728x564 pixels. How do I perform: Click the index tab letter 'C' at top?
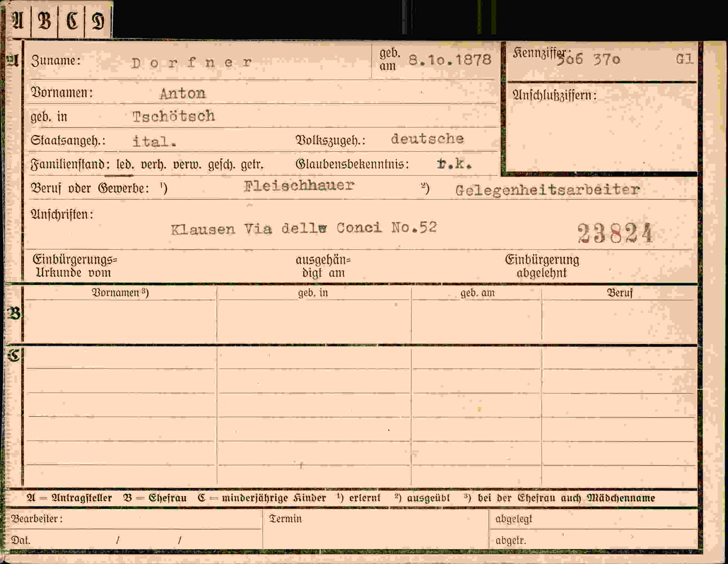pos(72,21)
